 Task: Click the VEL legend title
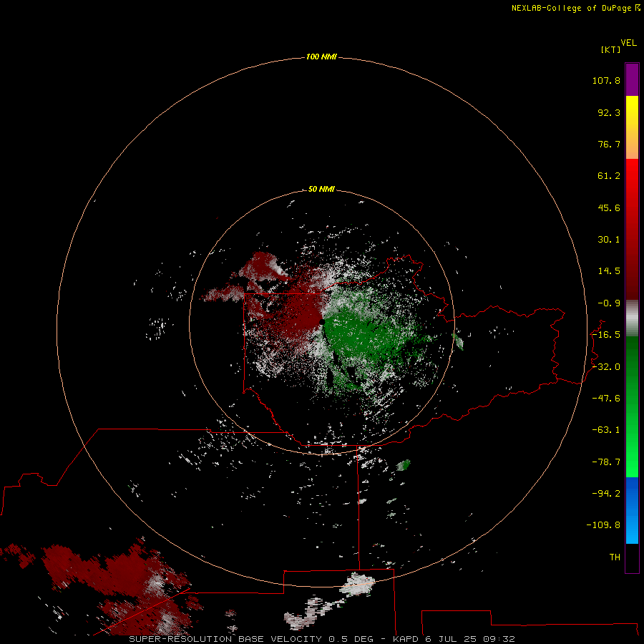tap(628, 43)
